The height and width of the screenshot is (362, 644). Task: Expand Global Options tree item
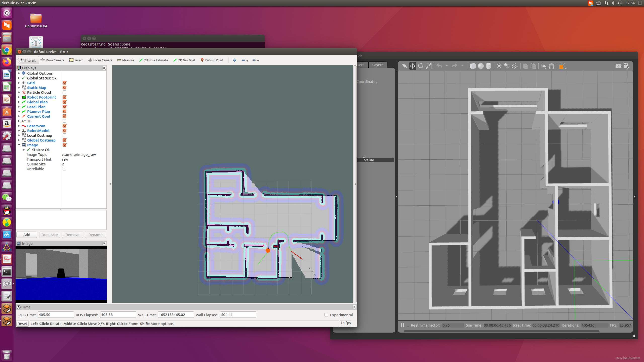coord(19,73)
